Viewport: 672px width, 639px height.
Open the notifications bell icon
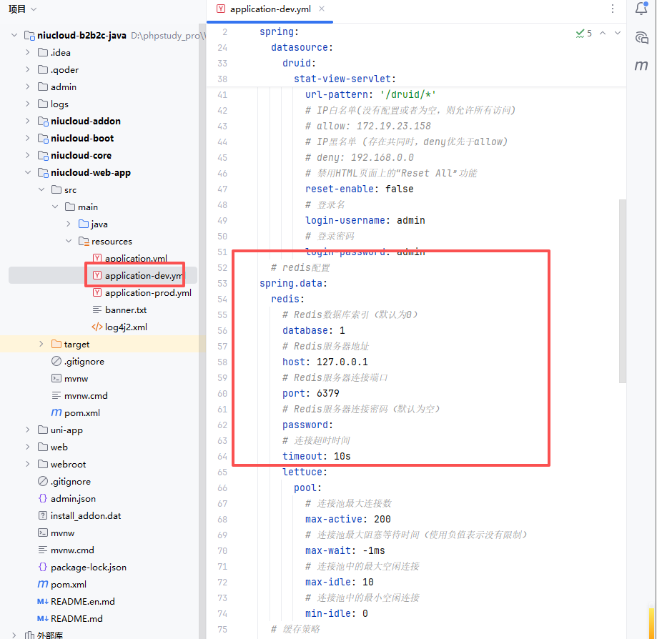641,9
